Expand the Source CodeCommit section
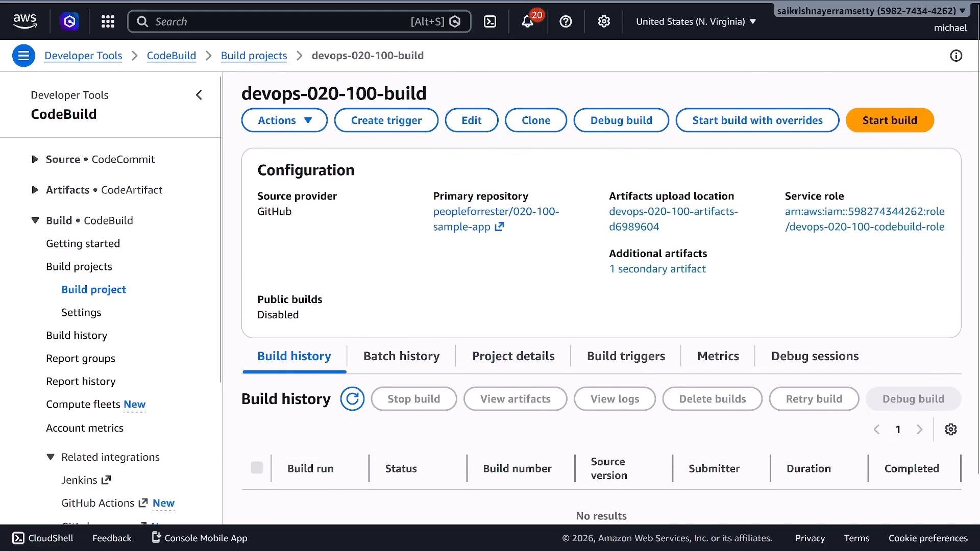This screenshot has width=980, height=551. pyautogui.click(x=35, y=159)
